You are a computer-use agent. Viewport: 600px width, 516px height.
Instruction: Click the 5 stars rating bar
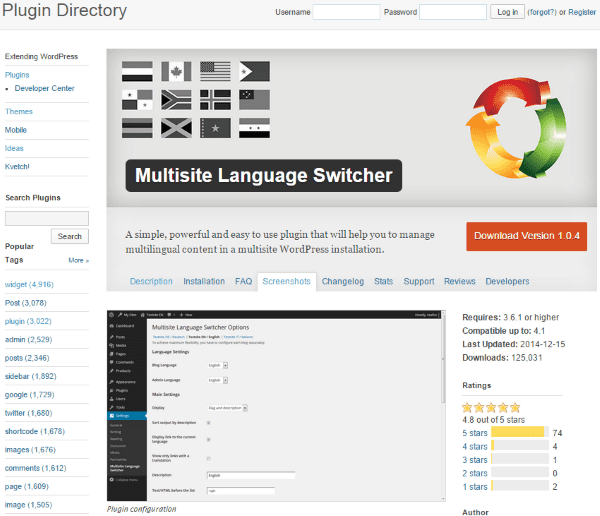[521, 432]
